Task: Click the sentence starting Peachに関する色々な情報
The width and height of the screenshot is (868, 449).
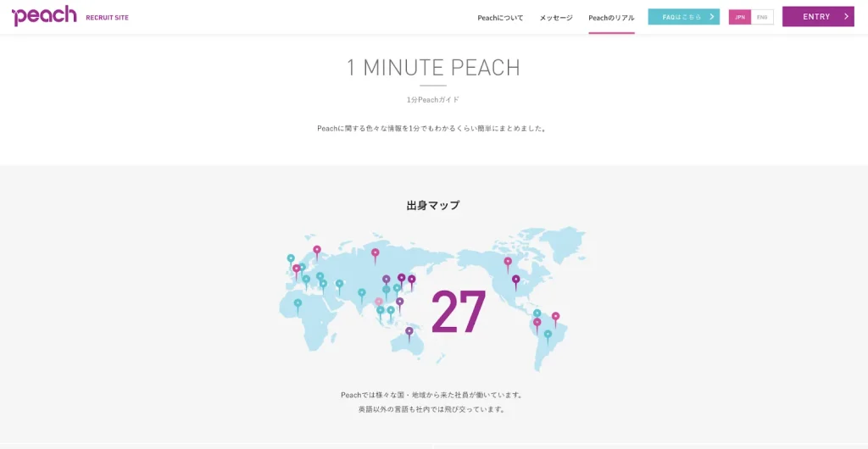Action: click(433, 128)
